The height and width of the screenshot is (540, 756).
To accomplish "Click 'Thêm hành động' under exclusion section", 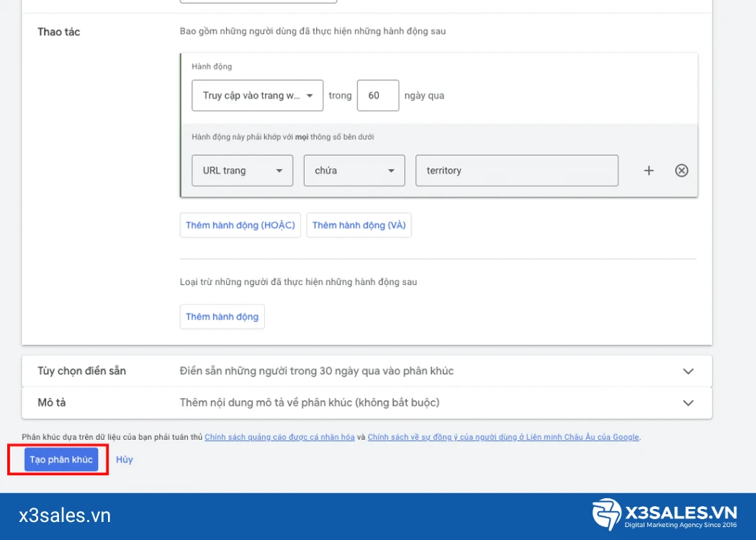I will click(222, 317).
